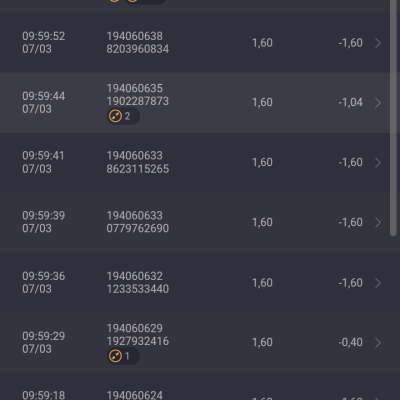
Task: Select the -0,40 win/loss amount
Action: (350, 342)
